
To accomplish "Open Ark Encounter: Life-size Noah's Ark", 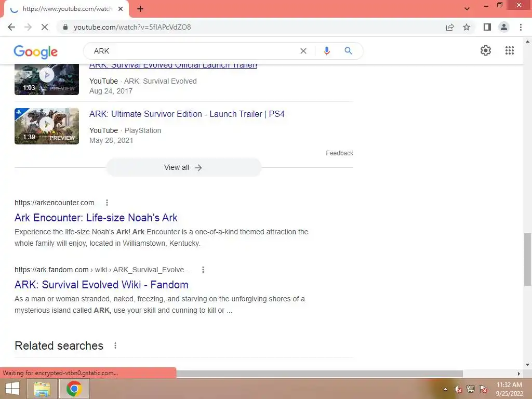I will tap(96, 218).
